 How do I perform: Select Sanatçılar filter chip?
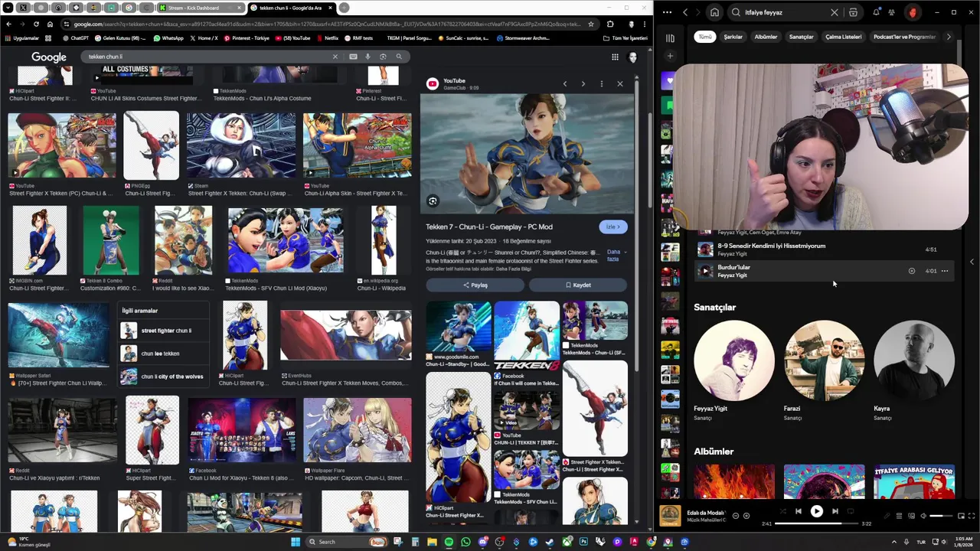pyautogui.click(x=802, y=37)
